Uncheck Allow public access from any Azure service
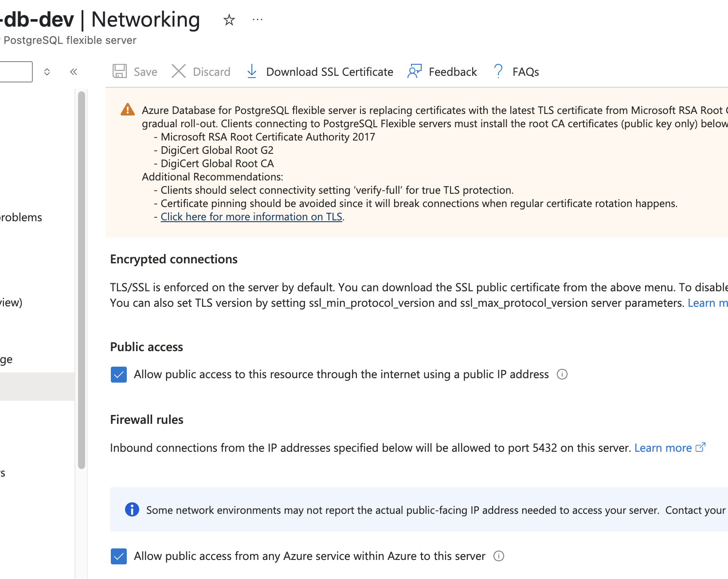This screenshot has width=728, height=579. (119, 556)
